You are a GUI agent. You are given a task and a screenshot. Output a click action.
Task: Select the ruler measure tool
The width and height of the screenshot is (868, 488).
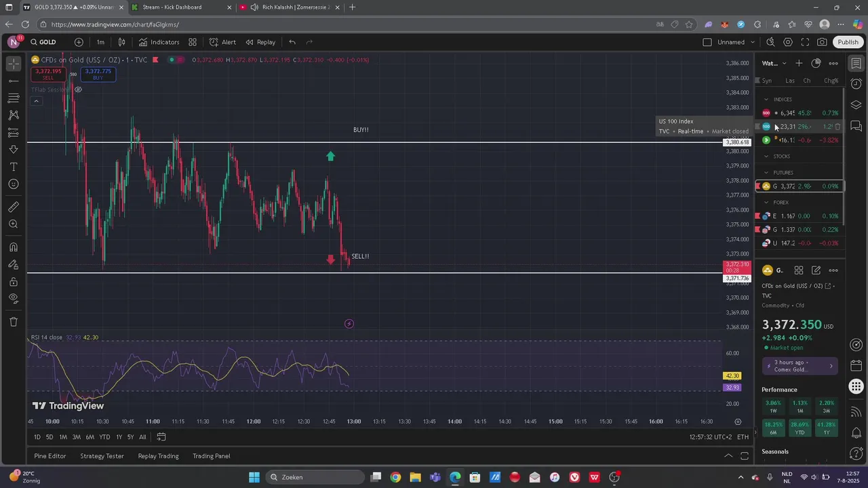point(14,207)
